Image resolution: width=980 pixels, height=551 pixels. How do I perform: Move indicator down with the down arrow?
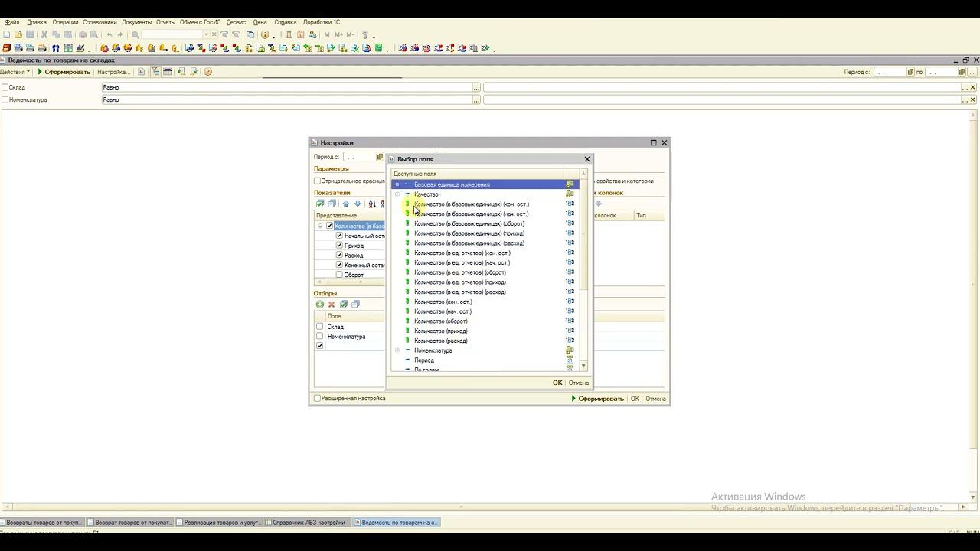click(357, 204)
